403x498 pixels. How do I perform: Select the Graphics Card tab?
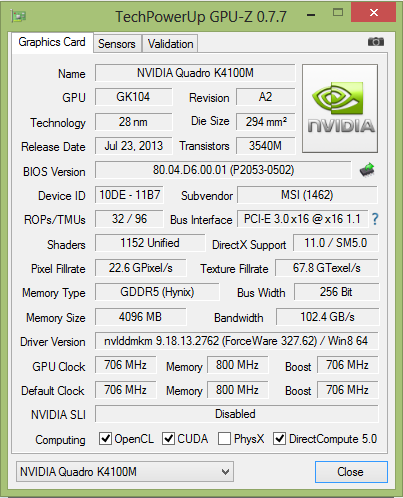[x=52, y=42]
